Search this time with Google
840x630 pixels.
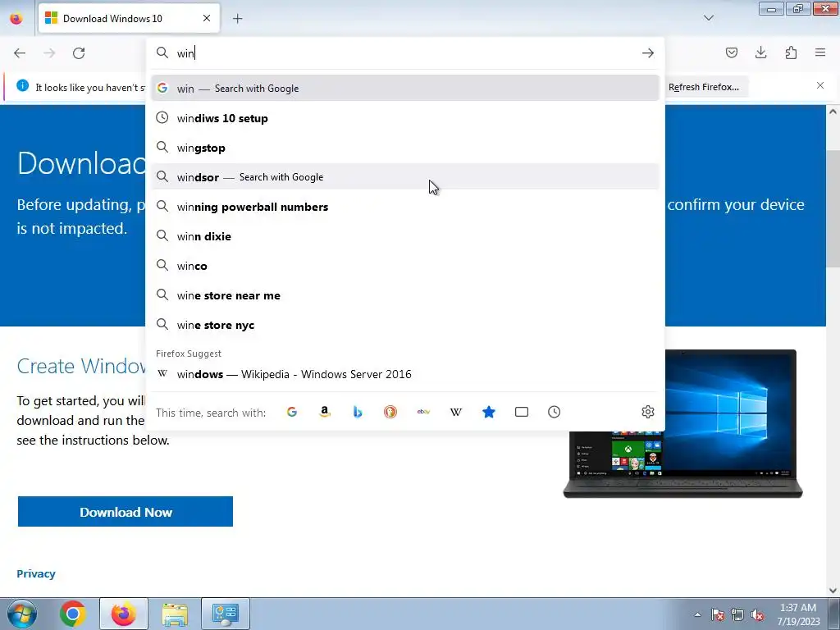click(x=292, y=412)
